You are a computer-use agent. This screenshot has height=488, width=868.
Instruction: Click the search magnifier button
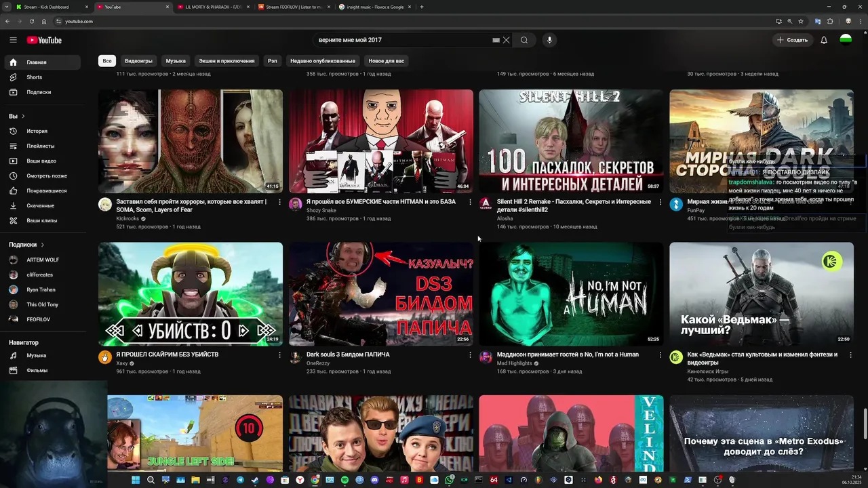pyautogui.click(x=524, y=40)
